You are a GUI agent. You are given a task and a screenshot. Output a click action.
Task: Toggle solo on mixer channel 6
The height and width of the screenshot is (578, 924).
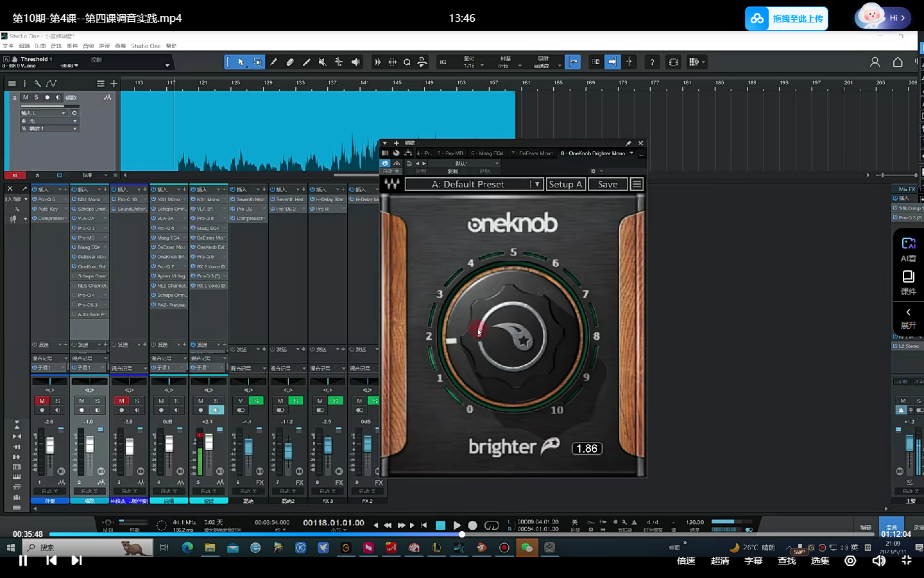coord(256,401)
